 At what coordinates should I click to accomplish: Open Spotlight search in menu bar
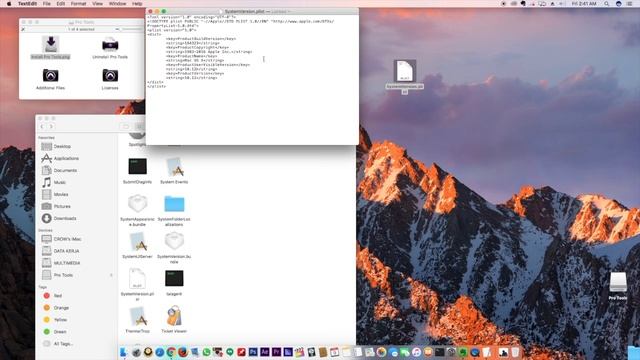[x=607, y=4]
